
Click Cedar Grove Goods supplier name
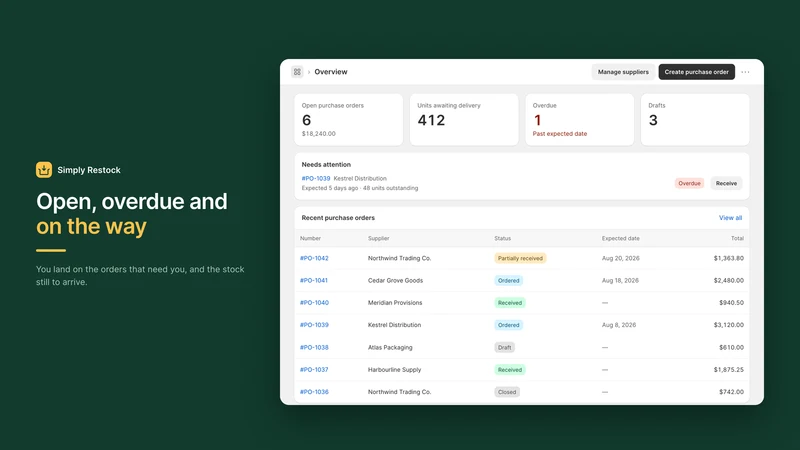395,281
